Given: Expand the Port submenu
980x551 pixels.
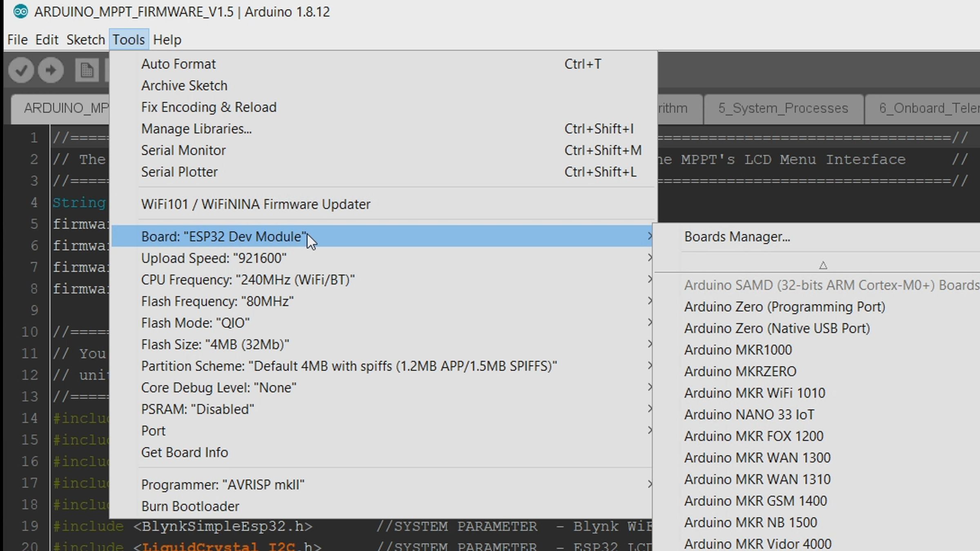Looking at the screenshot, I should coord(382,431).
